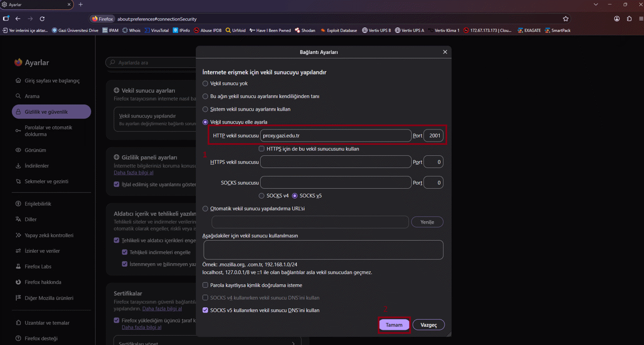644x345 pixels.
Task: Expand the list-all-tabs chevron in title bar
Action: tap(596, 5)
